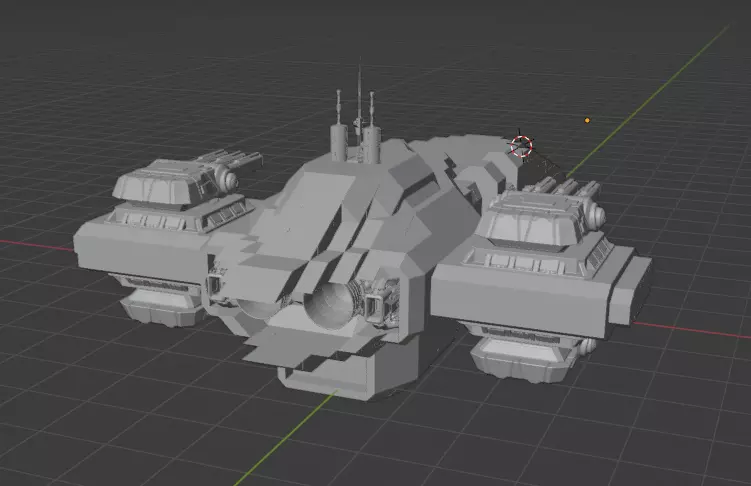Select the orange origin dot object

587,120
